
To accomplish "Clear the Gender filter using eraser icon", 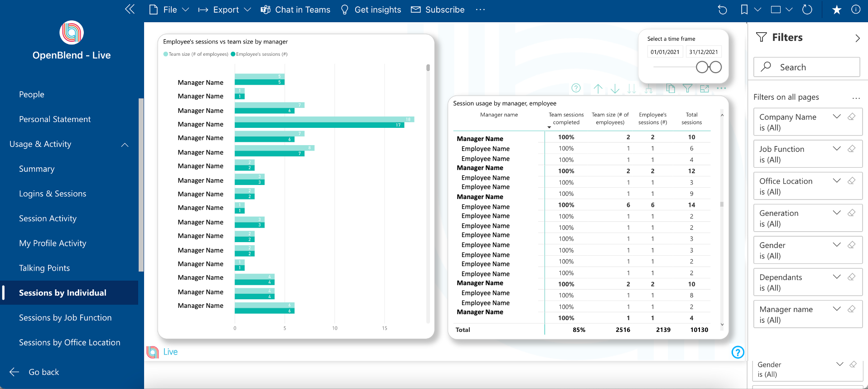I will (x=852, y=245).
